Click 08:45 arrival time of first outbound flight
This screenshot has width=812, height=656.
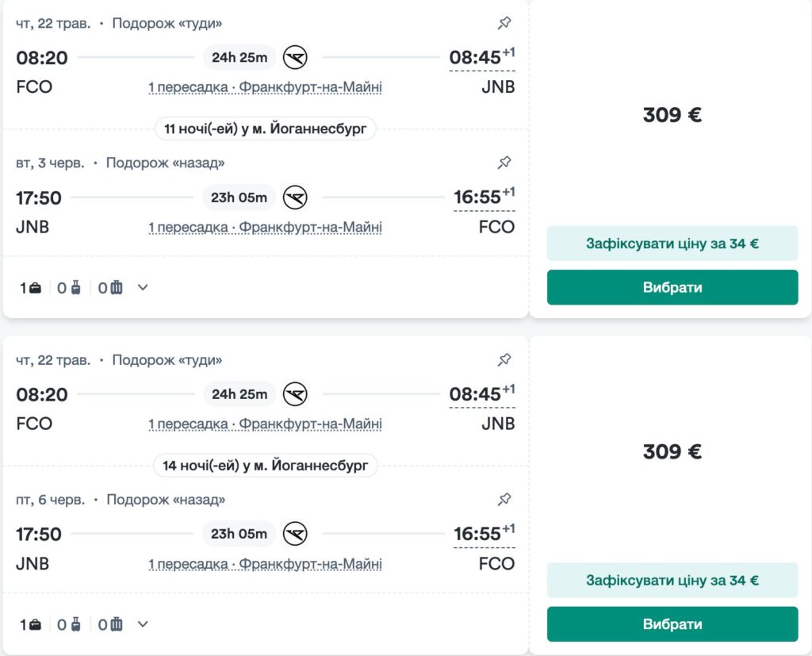click(476, 58)
